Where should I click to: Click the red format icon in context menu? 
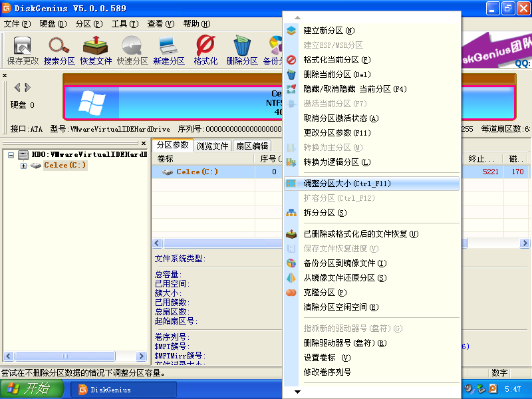click(291, 60)
